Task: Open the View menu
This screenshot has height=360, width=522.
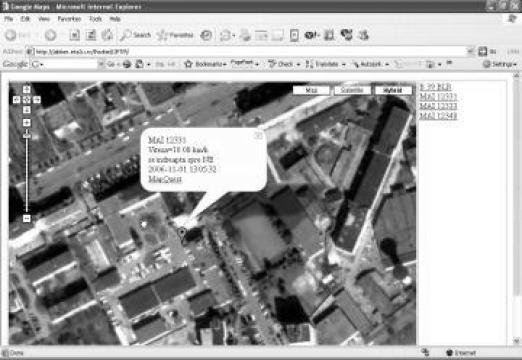Action: click(44, 19)
